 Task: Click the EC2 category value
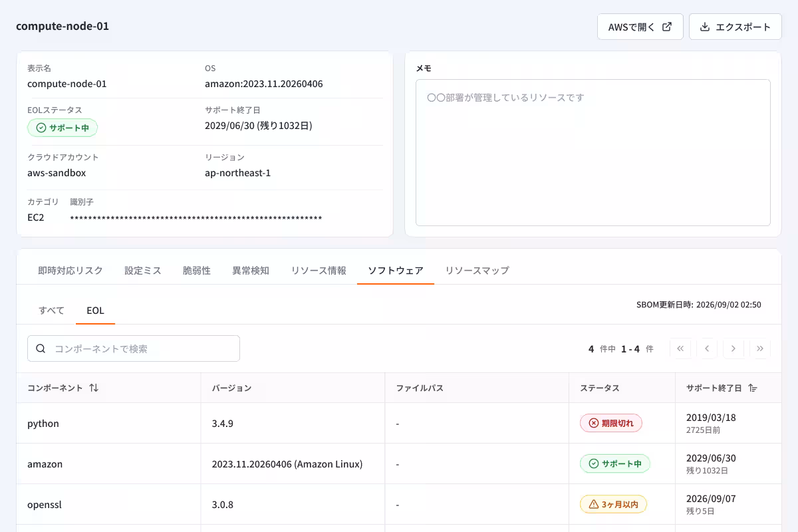coord(36,217)
